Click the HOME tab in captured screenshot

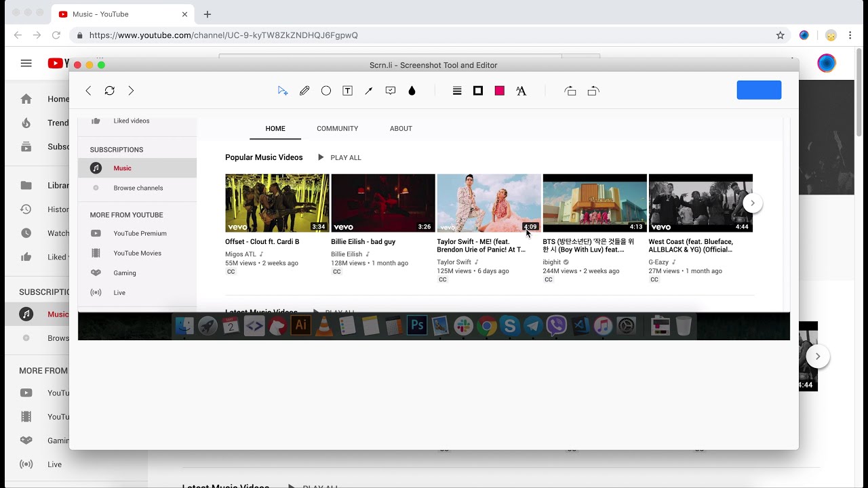(x=275, y=128)
